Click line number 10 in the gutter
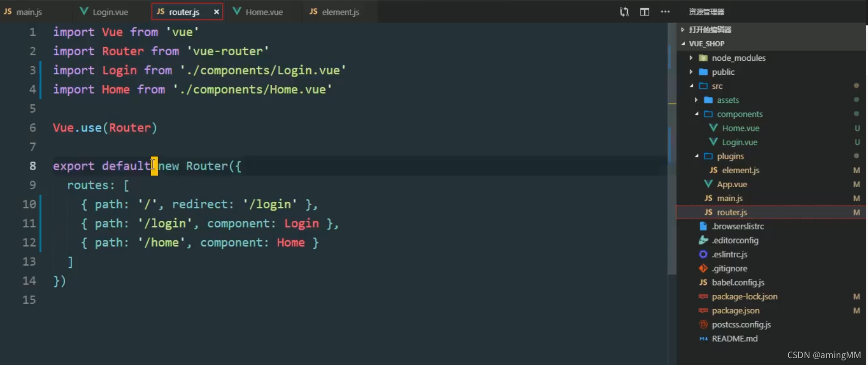 point(29,204)
